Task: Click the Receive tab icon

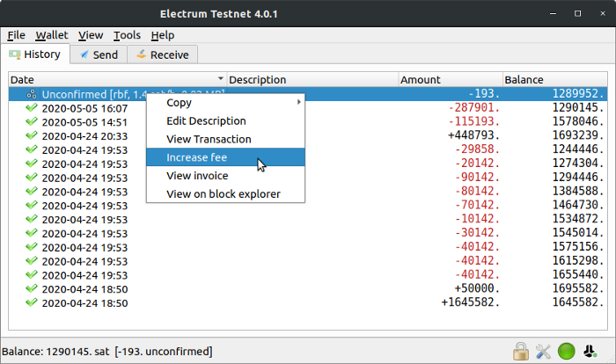Action: coord(141,55)
